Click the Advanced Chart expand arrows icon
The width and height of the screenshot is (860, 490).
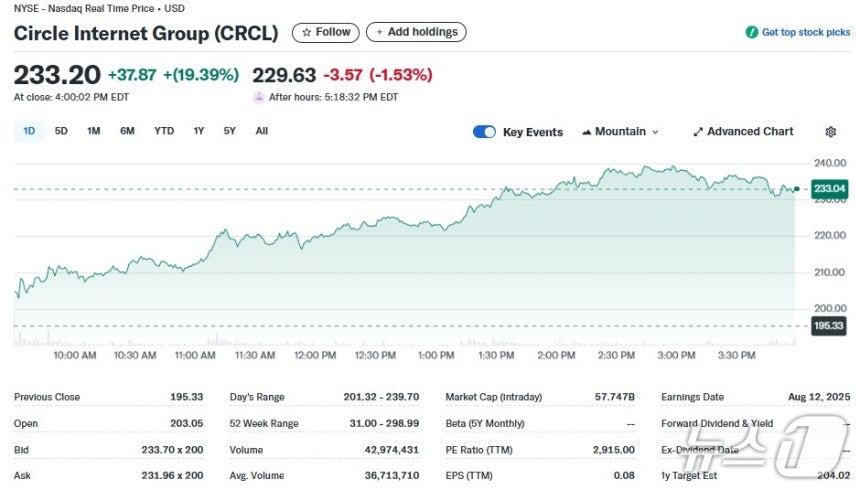coord(698,132)
